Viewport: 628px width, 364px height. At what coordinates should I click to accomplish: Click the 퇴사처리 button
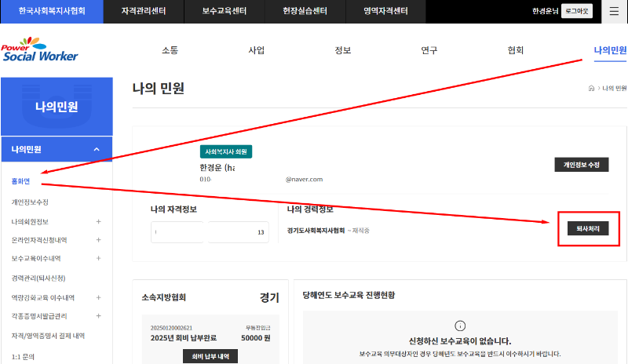(588, 228)
